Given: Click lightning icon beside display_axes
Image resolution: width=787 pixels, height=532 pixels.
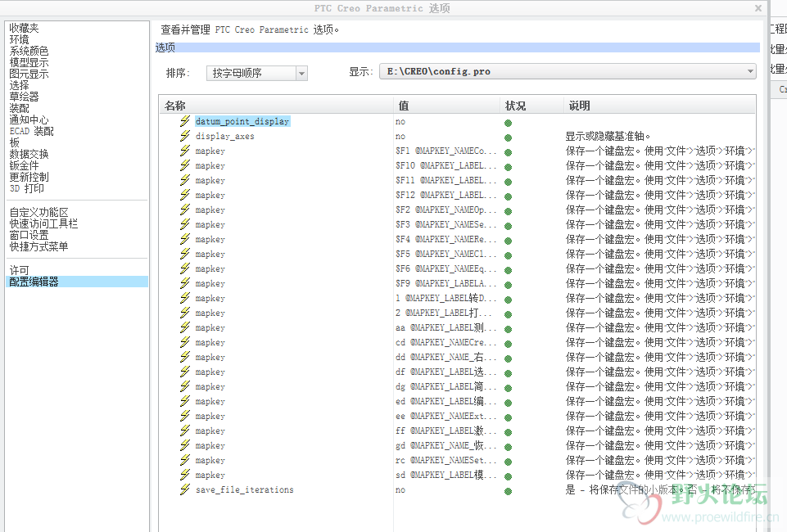Looking at the screenshot, I should coord(185,136).
